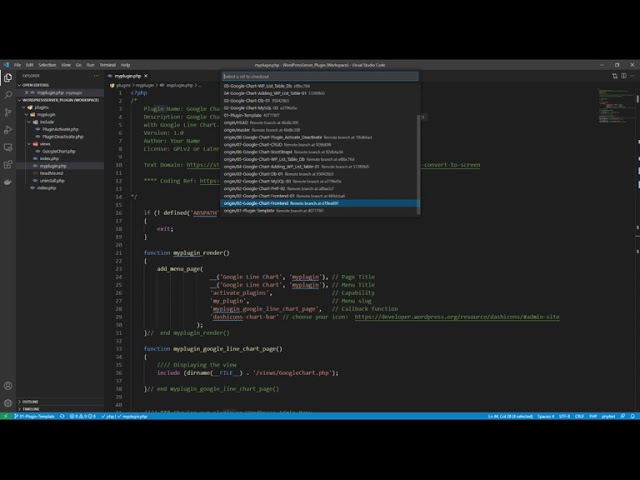The height and width of the screenshot is (480, 640).
Task: Open PluginDeactivate.php in the file tree
Action: click(x=62, y=137)
